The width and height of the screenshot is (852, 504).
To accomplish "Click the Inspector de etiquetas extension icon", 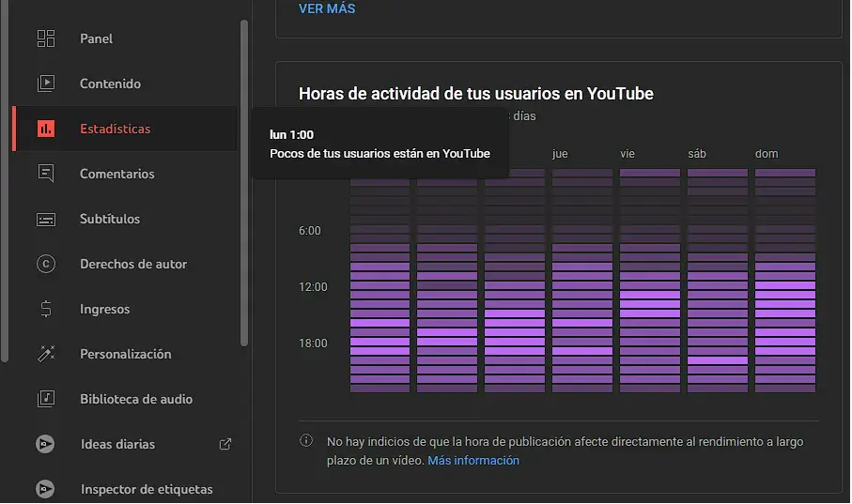I will (x=45, y=489).
